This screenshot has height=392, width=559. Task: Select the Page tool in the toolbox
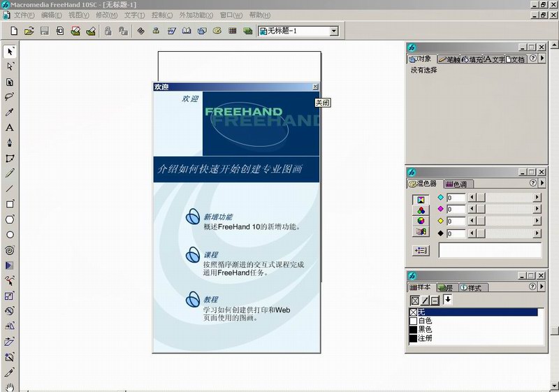point(10,82)
